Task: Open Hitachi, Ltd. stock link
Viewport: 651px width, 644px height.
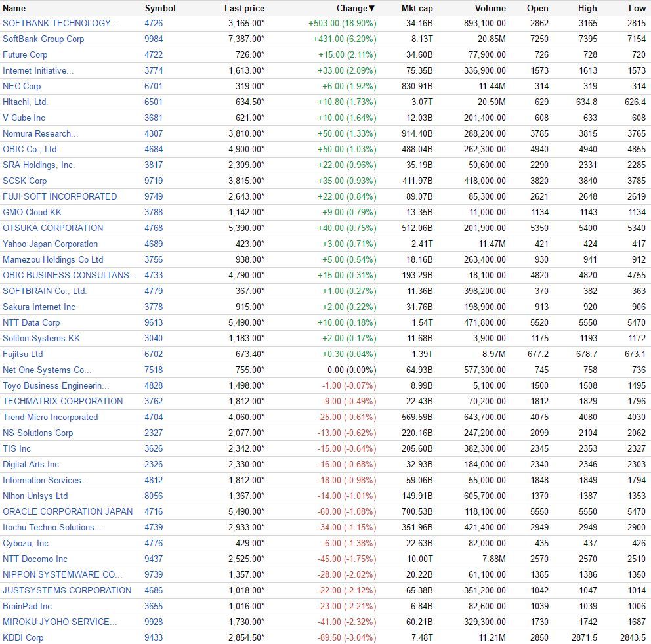Action: [x=26, y=102]
